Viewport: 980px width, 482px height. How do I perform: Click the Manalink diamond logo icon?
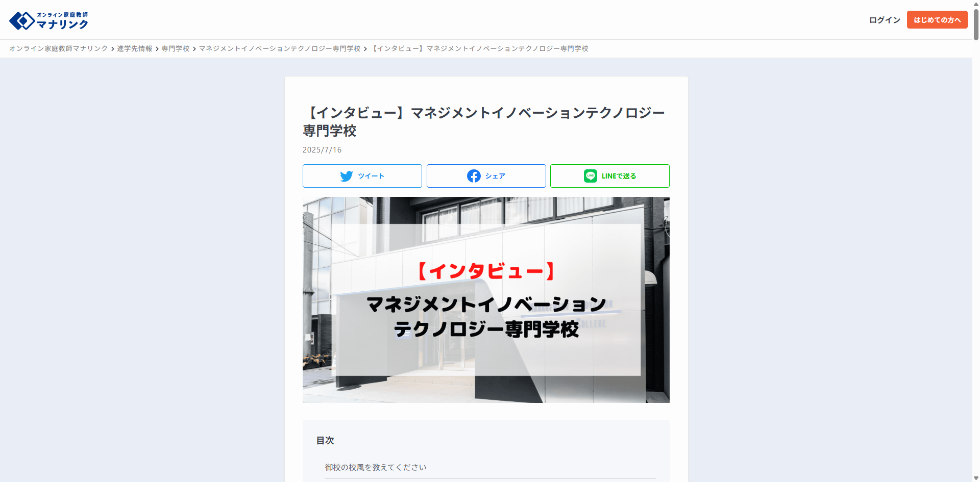click(21, 20)
